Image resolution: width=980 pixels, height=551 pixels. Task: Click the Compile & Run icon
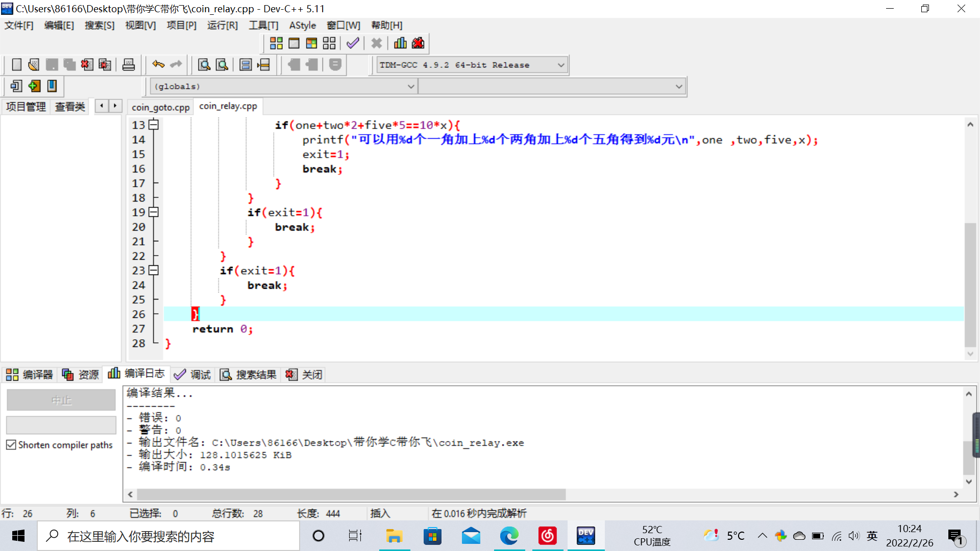point(311,43)
